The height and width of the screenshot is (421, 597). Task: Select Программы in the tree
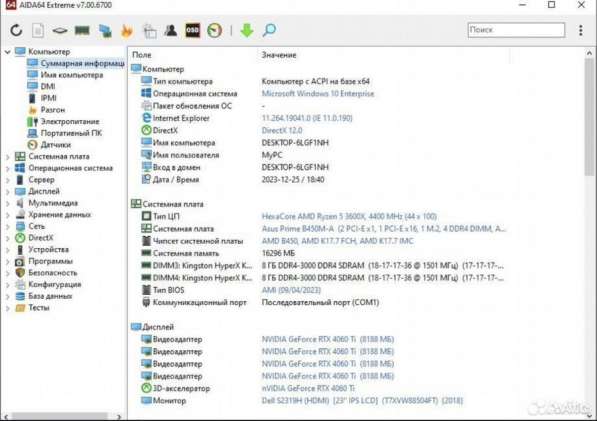tap(50, 262)
